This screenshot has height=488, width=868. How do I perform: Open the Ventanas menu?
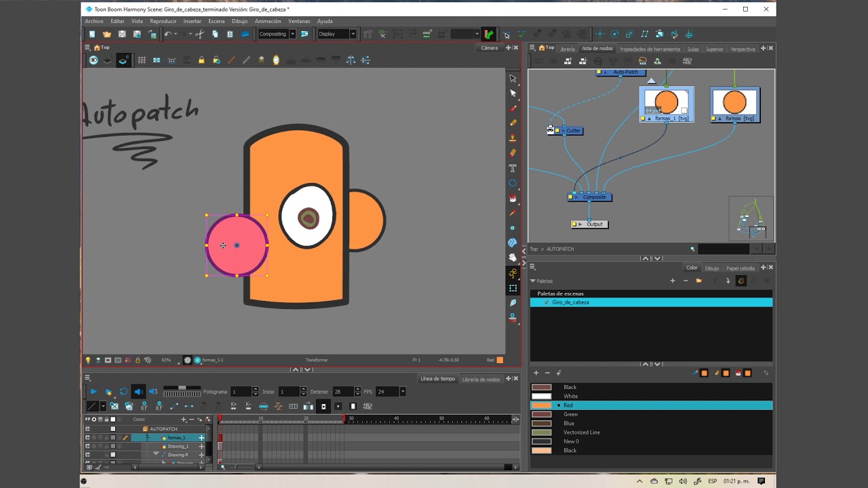point(299,21)
